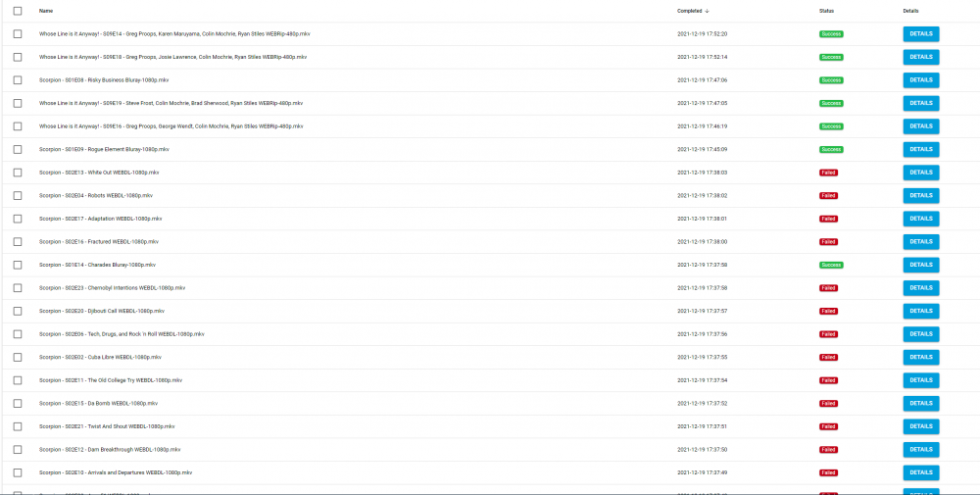This screenshot has height=495, width=980.
Task: Open DETAILS for S02E11 Old College Try
Action: click(x=920, y=380)
